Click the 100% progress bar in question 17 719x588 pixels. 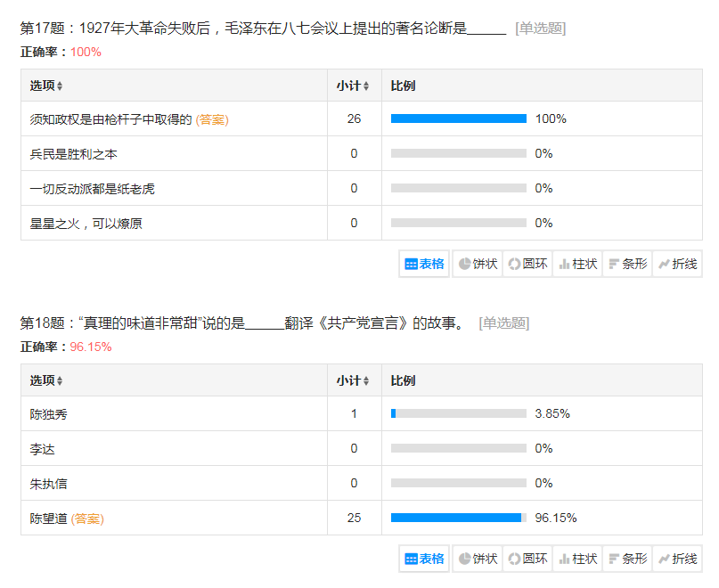(x=458, y=118)
